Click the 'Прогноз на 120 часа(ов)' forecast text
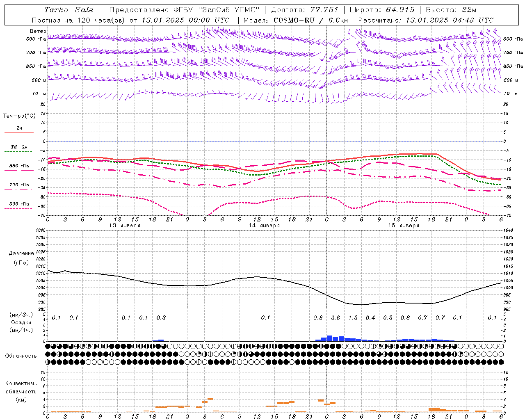525x420 pixels. [79, 20]
